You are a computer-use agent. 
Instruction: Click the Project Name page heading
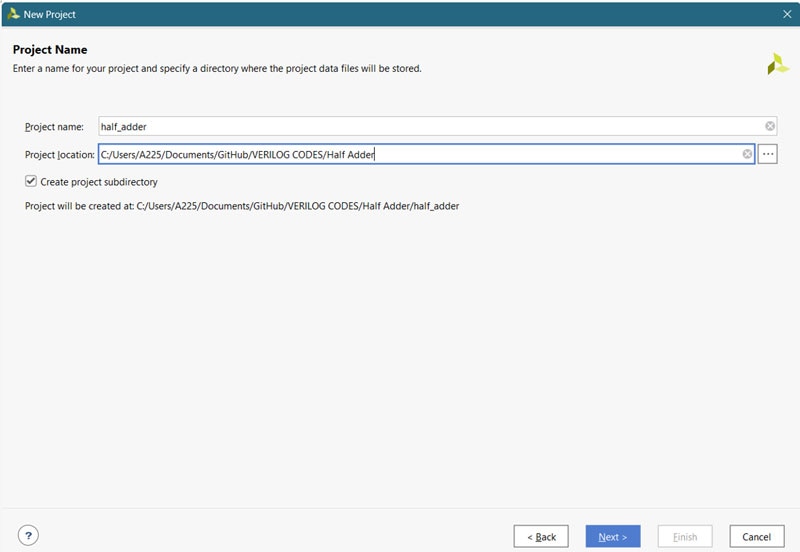coord(50,50)
